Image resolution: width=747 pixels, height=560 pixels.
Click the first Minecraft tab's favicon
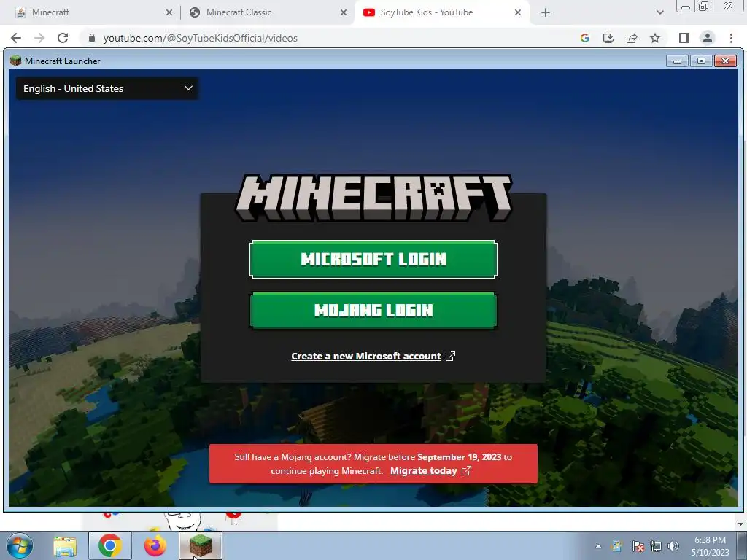tap(20, 13)
